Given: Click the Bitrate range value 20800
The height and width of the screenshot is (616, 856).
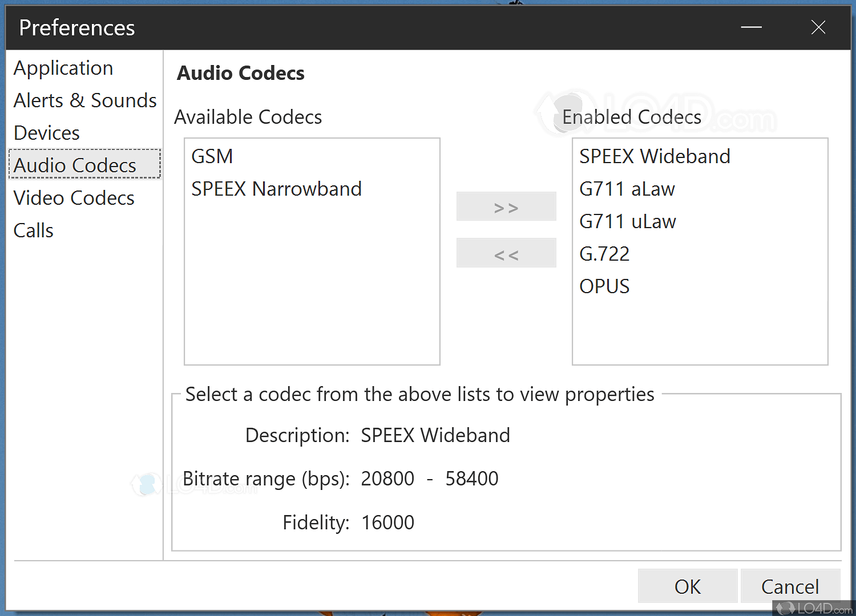Looking at the screenshot, I should 387,479.
